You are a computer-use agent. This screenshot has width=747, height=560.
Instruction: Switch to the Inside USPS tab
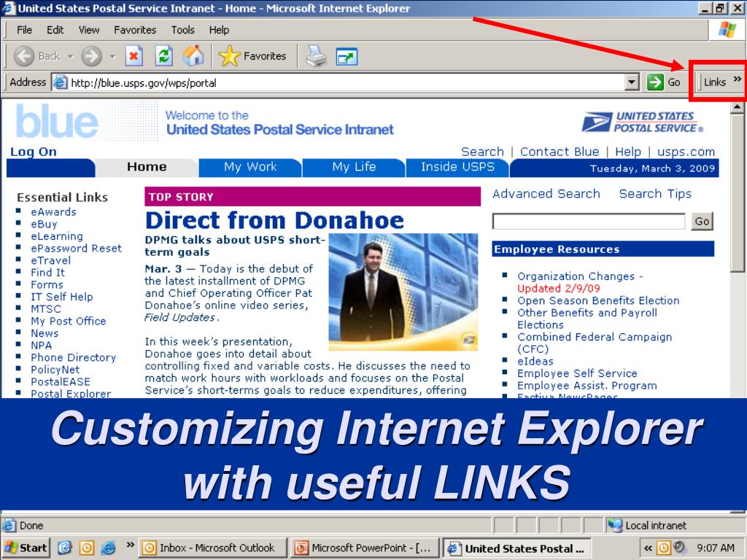click(457, 167)
